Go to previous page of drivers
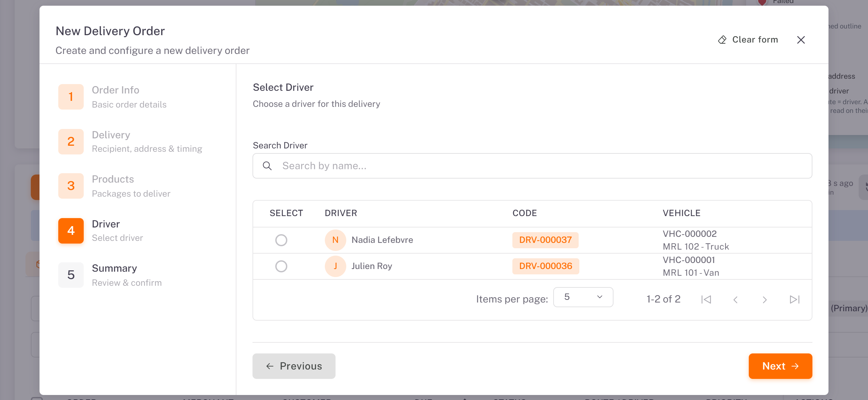The image size is (868, 400). 735,299
